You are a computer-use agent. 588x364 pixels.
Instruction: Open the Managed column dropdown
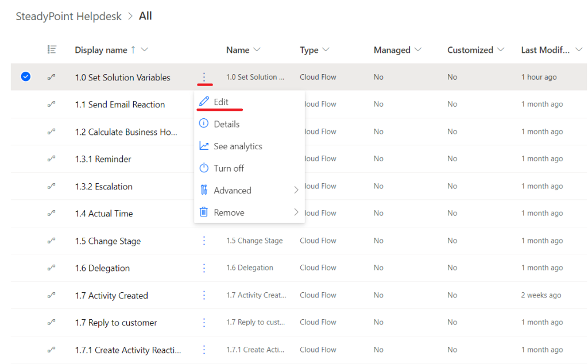[419, 50]
